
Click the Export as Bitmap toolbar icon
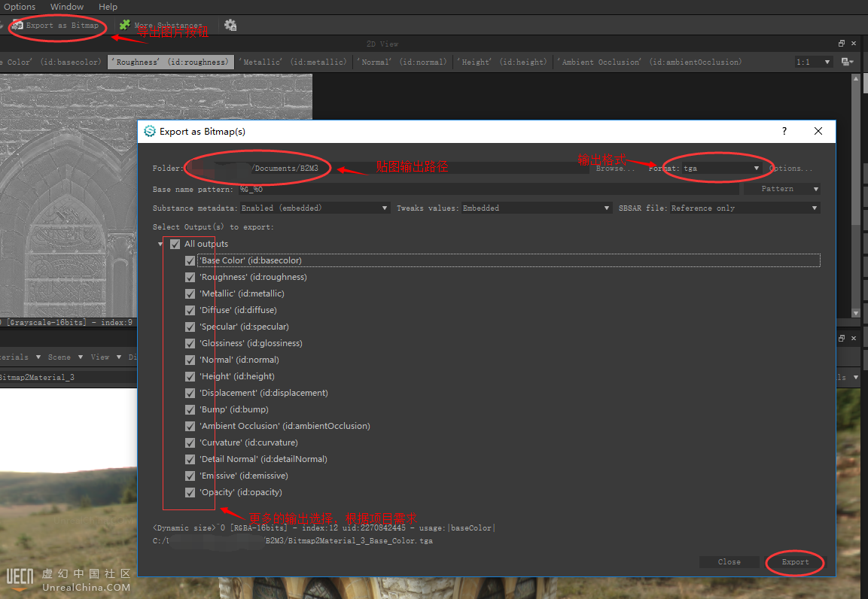click(17, 26)
